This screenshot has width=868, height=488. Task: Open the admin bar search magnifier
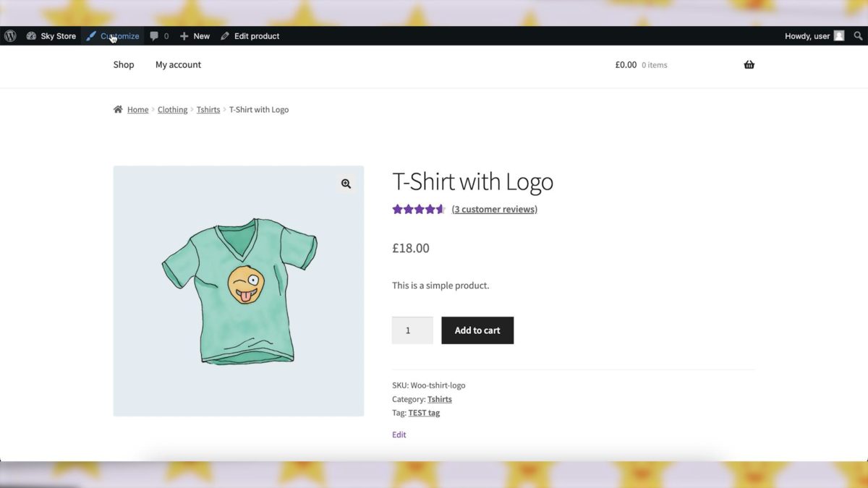click(858, 35)
